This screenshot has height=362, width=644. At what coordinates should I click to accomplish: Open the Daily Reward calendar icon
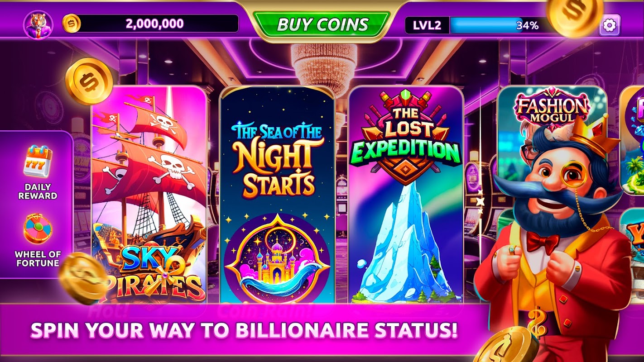tap(38, 162)
